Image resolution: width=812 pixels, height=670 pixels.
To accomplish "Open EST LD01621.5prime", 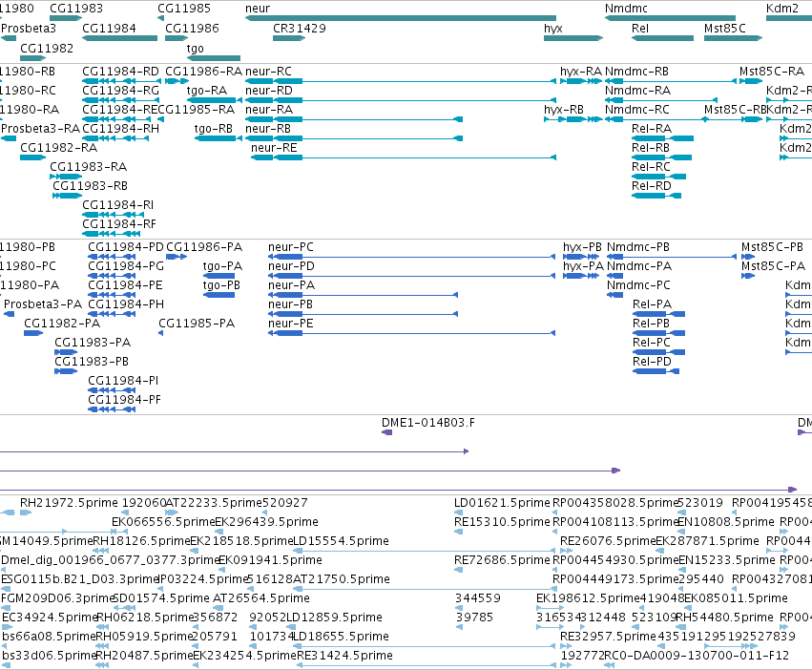I will click(502, 503).
